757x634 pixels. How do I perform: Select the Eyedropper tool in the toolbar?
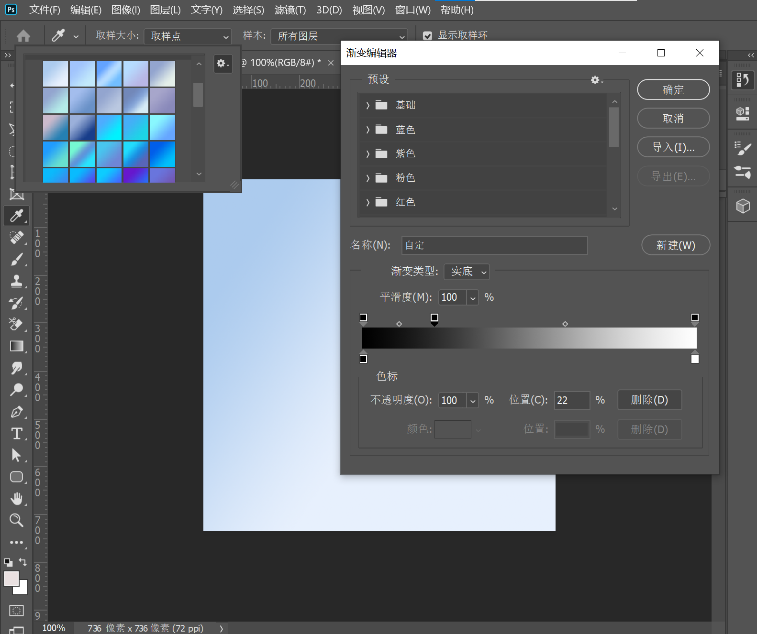(x=16, y=216)
